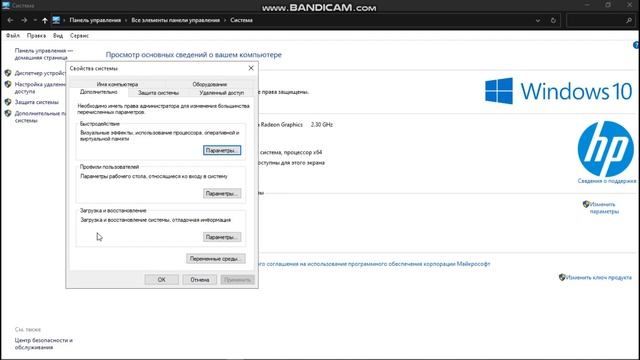Refresh the Control Panel page
Image resolution: width=640 pixels, height=360 pixels.
click(x=553, y=20)
